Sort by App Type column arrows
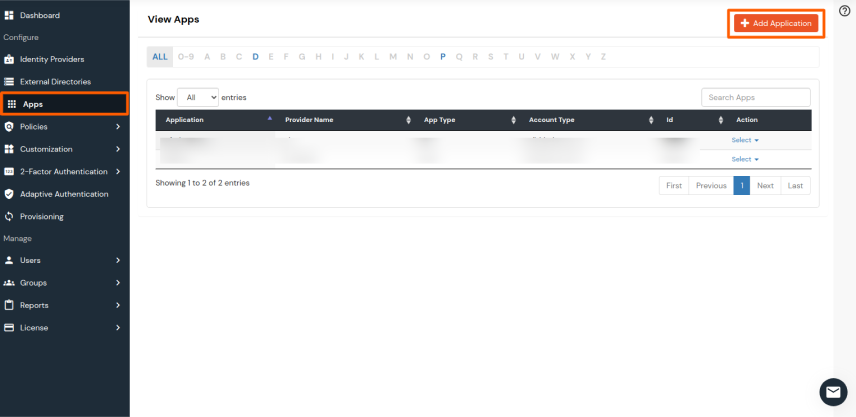 click(x=513, y=120)
